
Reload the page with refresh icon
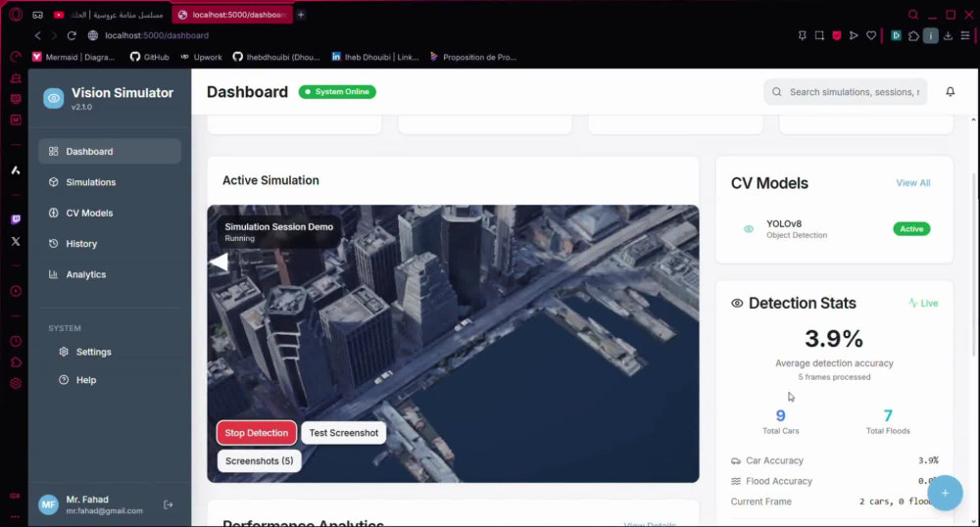coord(72,35)
